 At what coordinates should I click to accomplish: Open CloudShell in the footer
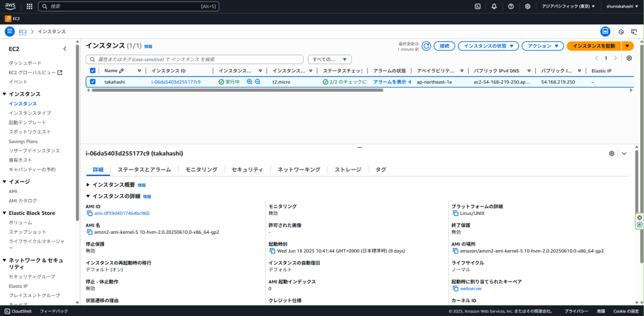point(18,311)
